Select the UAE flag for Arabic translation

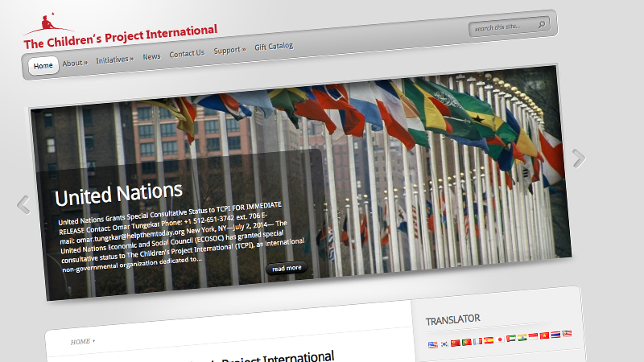click(511, 338)
